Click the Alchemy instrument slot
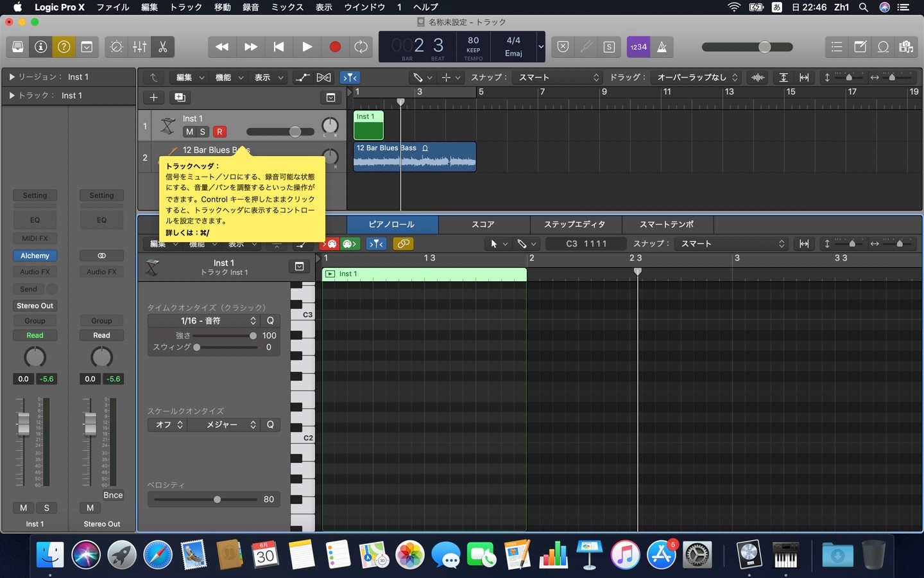The height and width of the screenshot is (578, 924). pos(35,256)
